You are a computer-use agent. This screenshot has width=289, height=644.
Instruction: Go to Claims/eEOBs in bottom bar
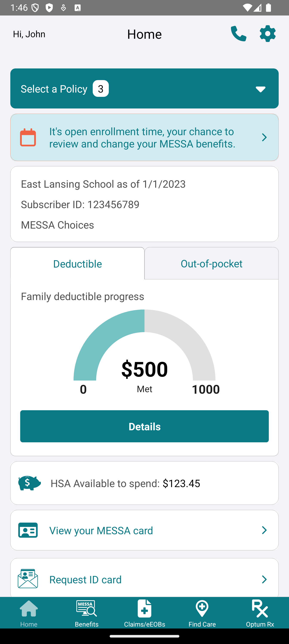(144, 613)
